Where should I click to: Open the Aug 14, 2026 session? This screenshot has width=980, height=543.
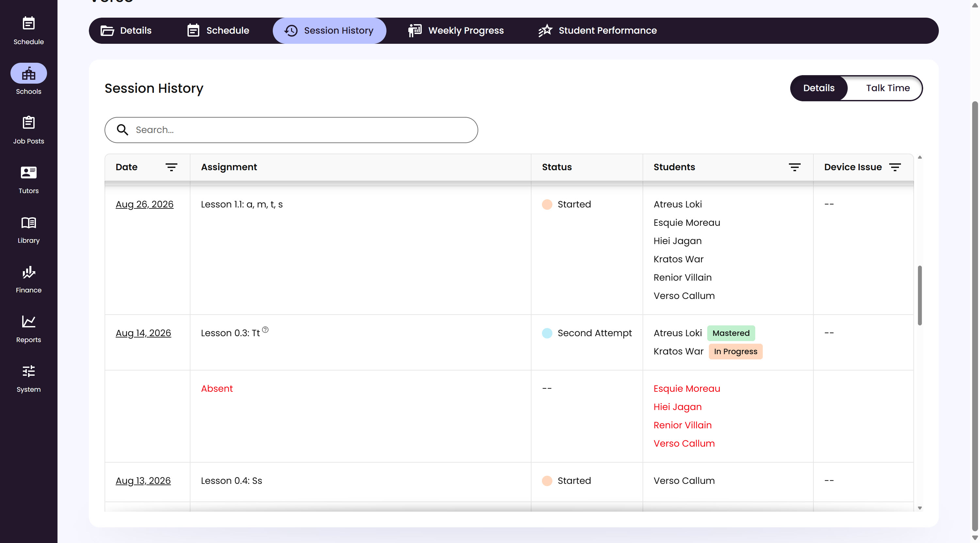click(x=143, y=333)
